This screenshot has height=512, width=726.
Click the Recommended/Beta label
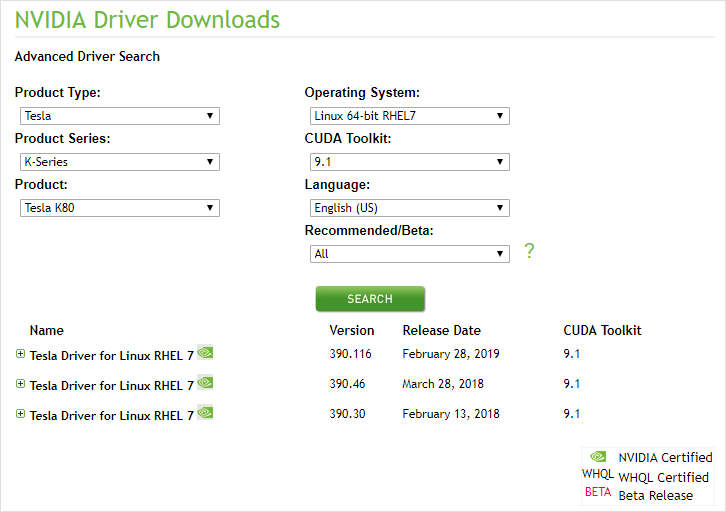369,231
